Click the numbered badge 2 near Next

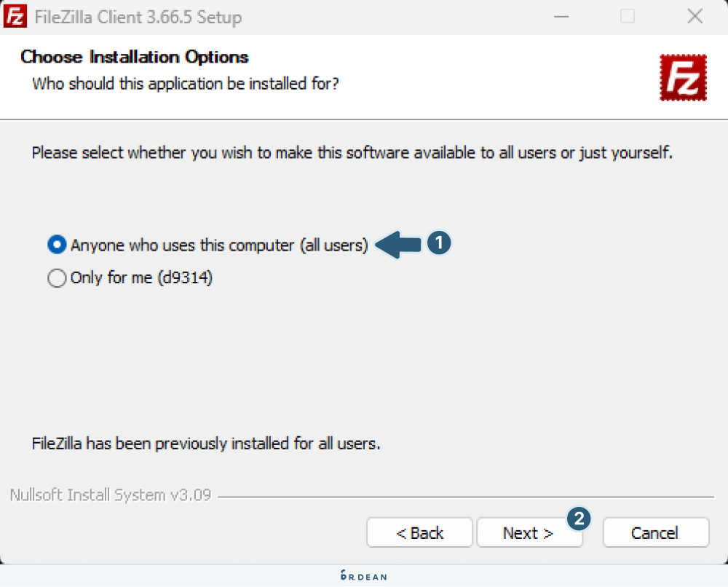(x=579, y=519)
